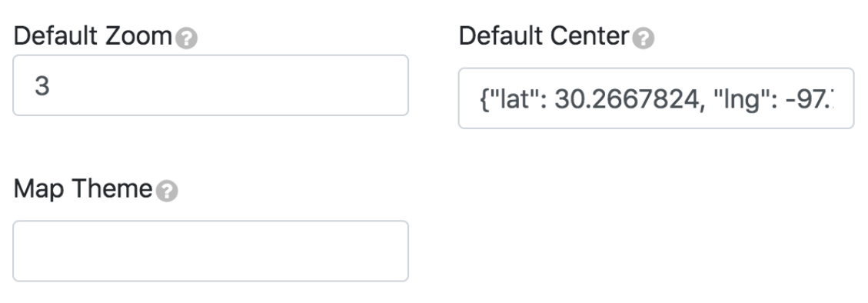The height and width of the screenshot is (303, 868).
Task: Show help for the Map Theme setting
Action: coord(167,191)
